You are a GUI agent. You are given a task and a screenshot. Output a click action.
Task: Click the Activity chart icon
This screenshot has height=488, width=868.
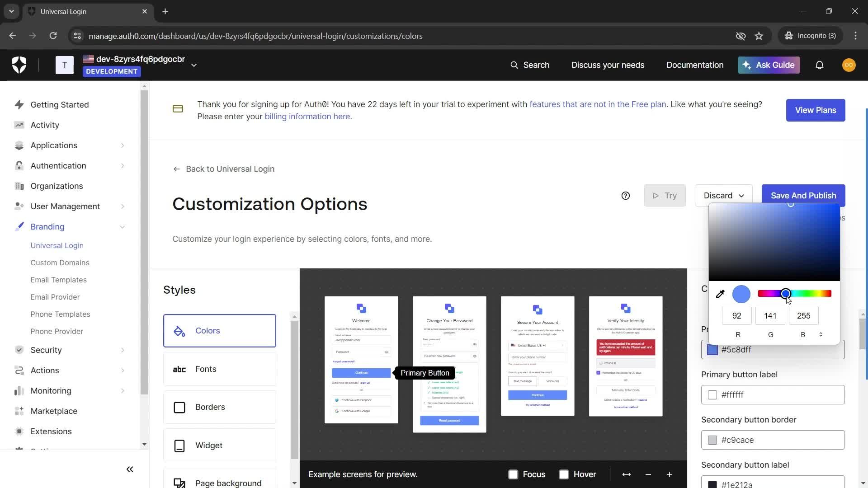coord(19,125)
